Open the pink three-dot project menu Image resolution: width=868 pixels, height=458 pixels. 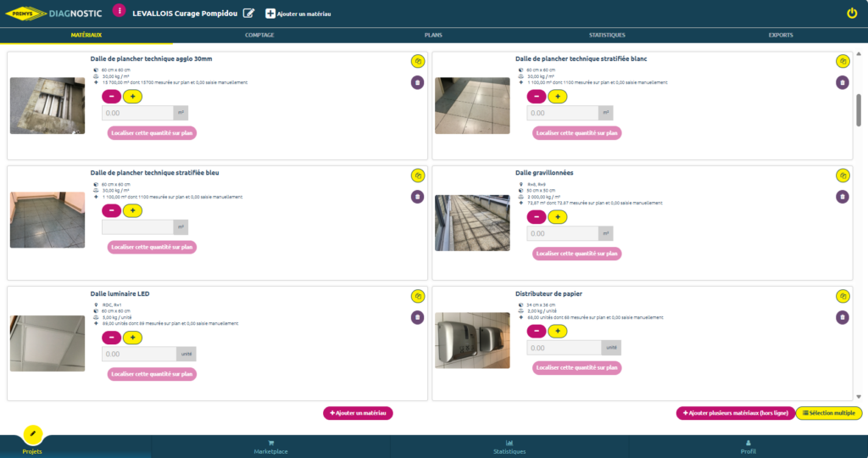click(119, 11)
